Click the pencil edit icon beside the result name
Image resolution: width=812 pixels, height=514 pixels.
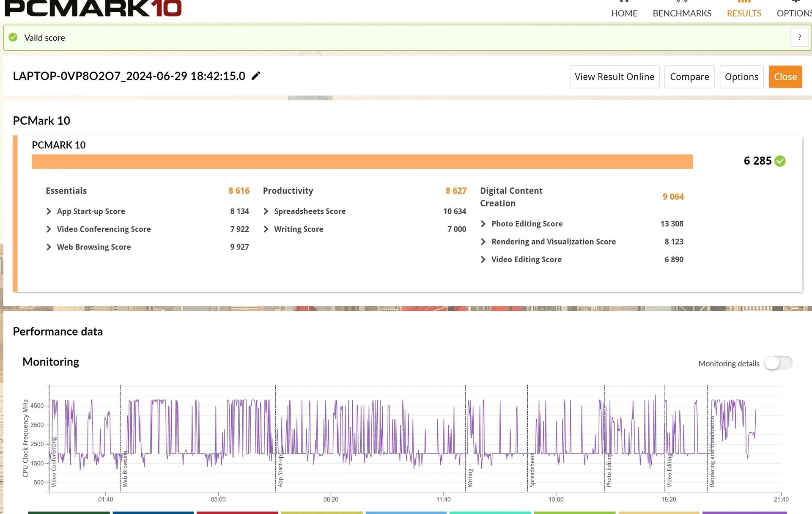tap(255, 76)
